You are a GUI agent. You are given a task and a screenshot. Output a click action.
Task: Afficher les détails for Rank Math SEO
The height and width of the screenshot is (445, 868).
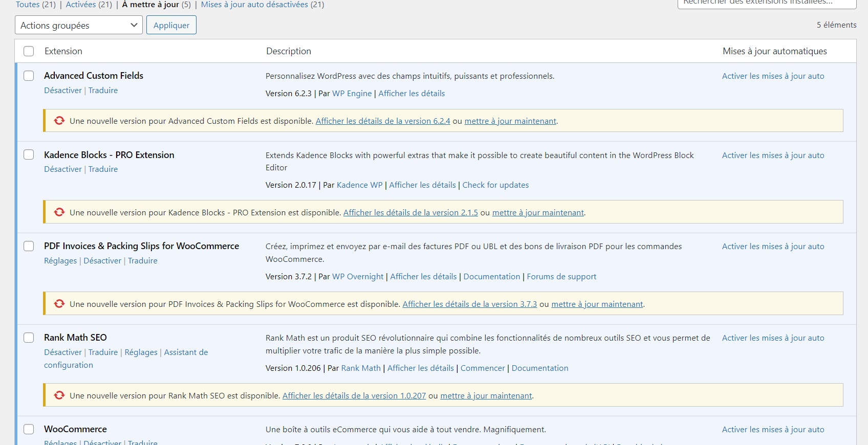point(421,368)
